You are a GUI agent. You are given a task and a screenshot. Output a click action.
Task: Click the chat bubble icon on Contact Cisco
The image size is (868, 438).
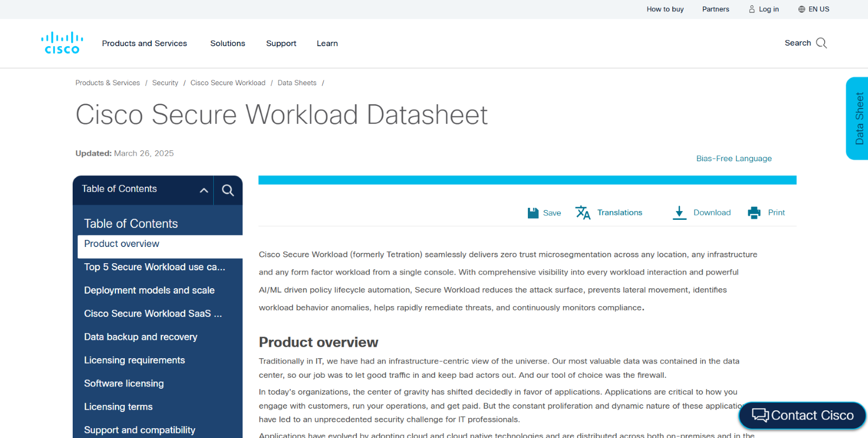(x=760, y=415)
